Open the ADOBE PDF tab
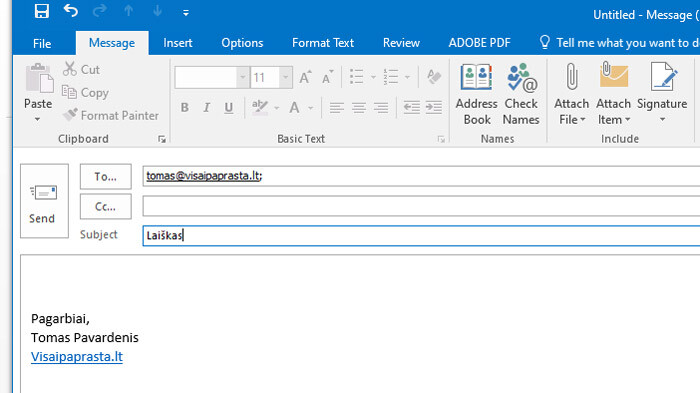Screen dimensions: 700x393 (479, 43)
